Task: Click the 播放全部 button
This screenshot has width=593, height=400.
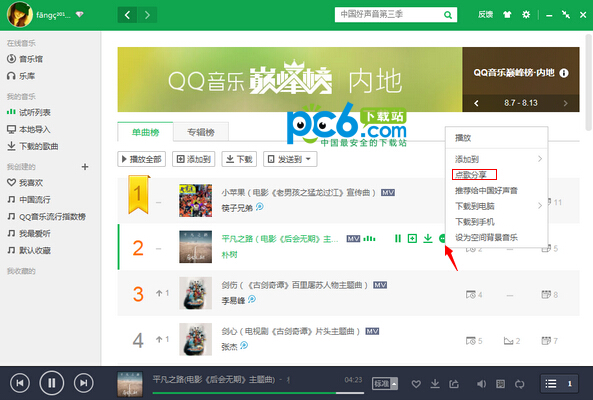Action: coord(141,159)
